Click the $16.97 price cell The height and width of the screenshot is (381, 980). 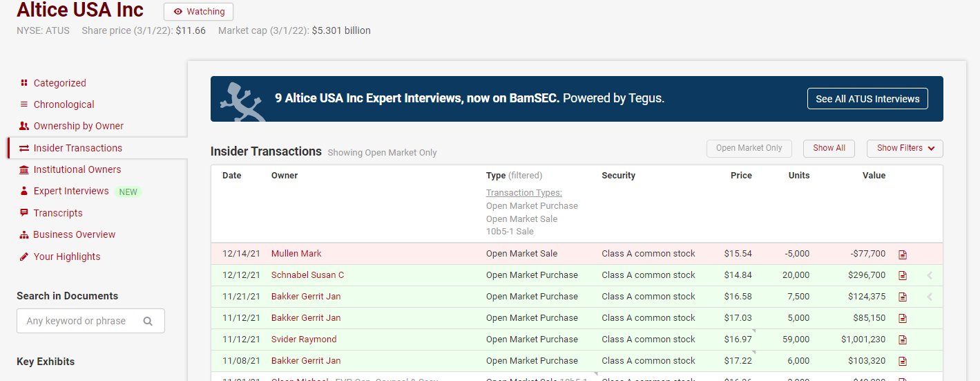738,340
